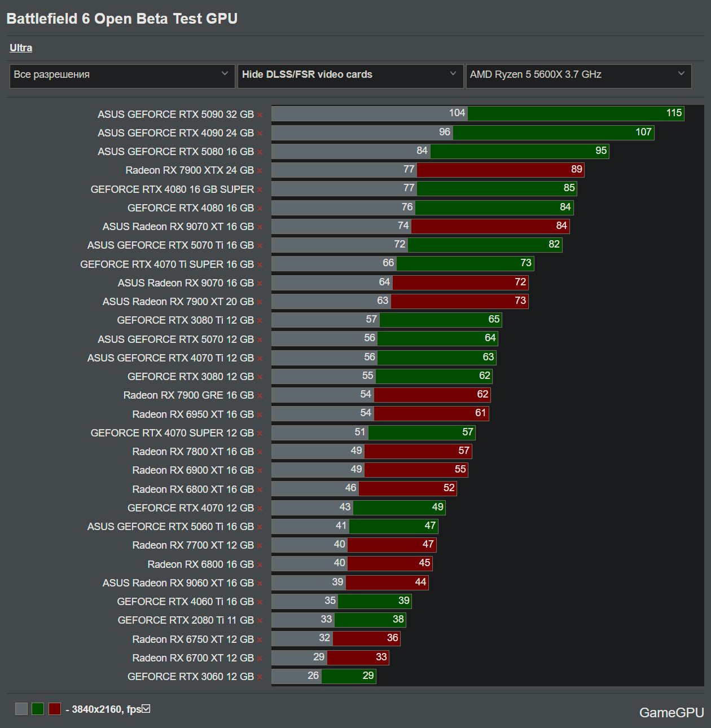Remove ASUS GEFORCE RTX 4070 Ti 12 GB row
Image resolution: width=711 pixels, height=728 pixels.
tap(260, 359)
